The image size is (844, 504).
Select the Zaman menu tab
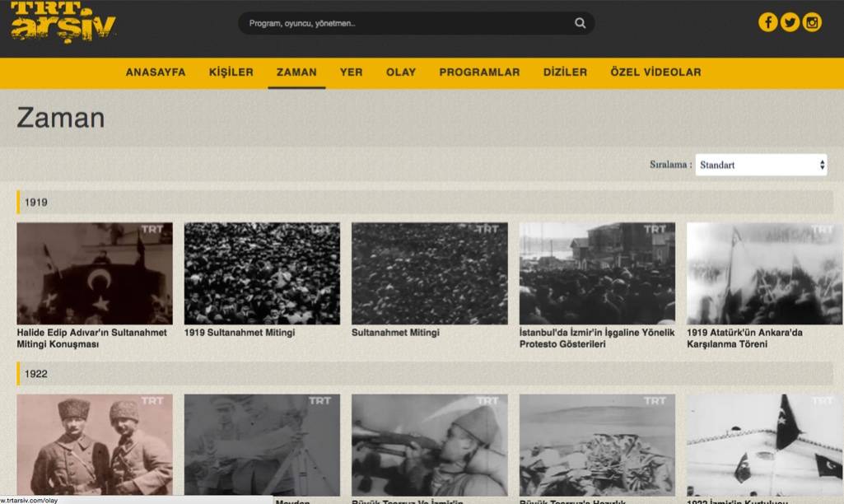(x=296, y=72)
